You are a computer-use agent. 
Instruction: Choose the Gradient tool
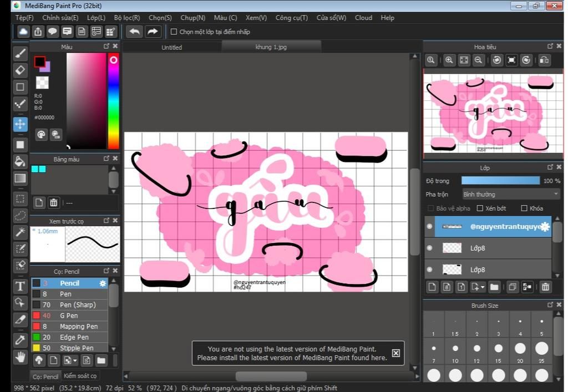click(21, 178)
